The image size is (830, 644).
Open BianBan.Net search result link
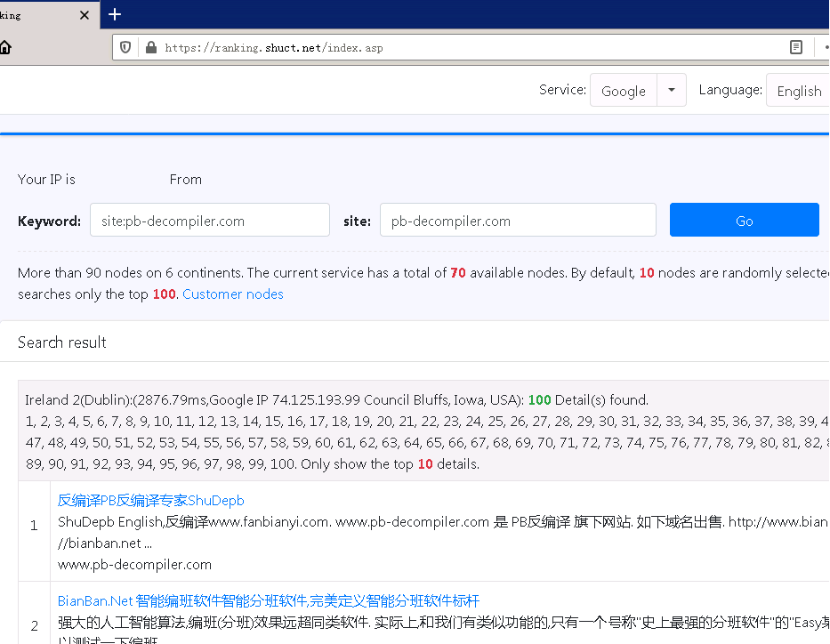click(x=269, y=601)
